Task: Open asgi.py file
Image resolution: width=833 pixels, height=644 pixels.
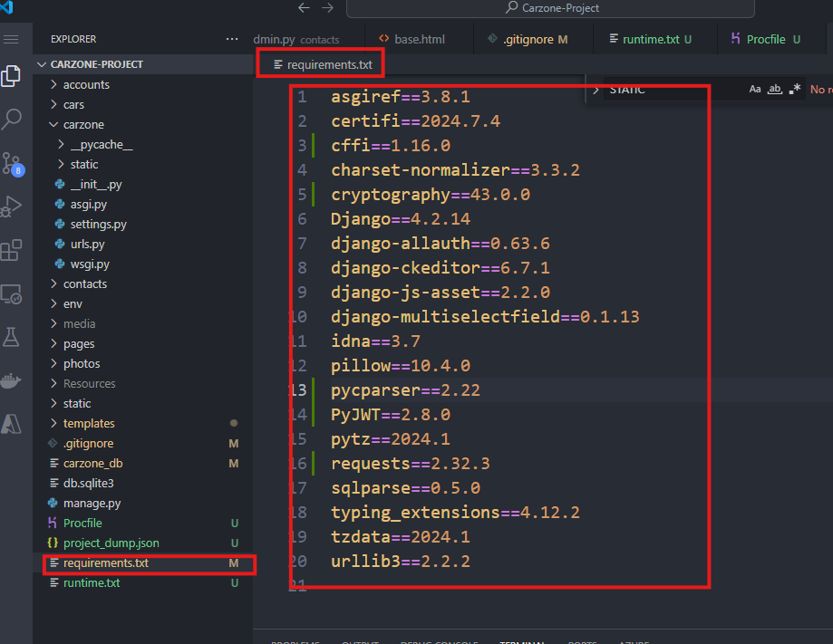Action: [143, 205]
